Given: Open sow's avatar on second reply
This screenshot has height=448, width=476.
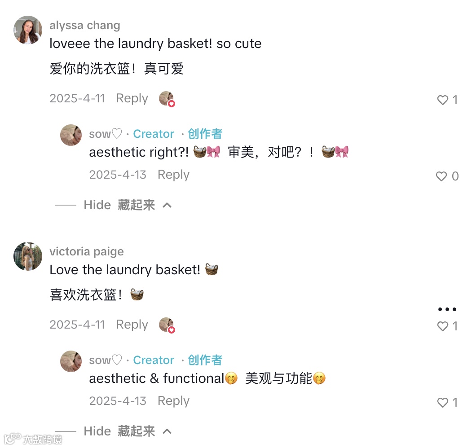Looking at the screenshot, I should [x=71, y=361].
